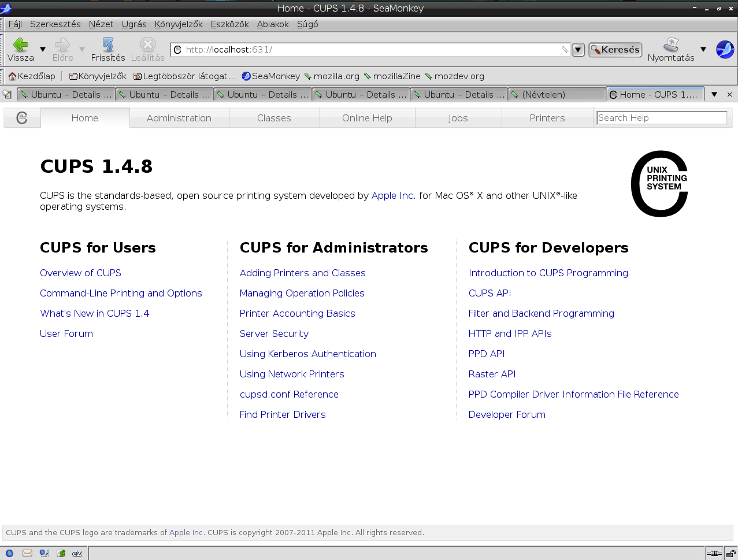
Task: Open the Előre forward history dropdown arrow
Action: point(82,49)
